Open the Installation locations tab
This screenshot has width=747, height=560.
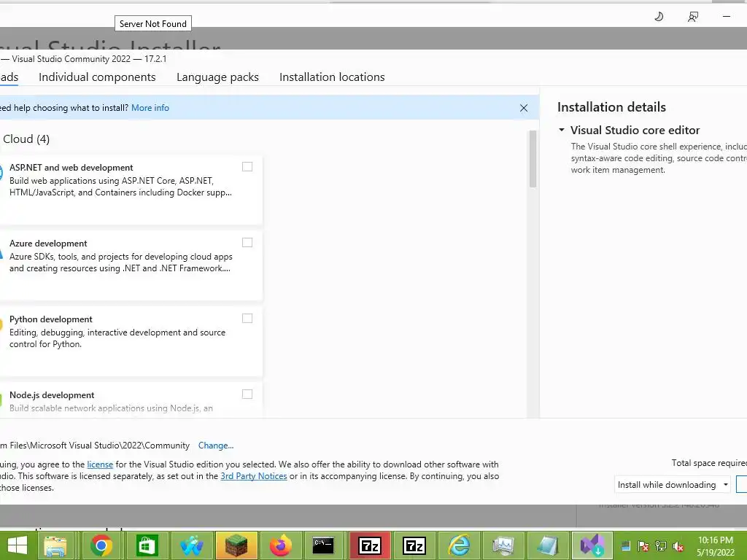(x=332, y=77)
